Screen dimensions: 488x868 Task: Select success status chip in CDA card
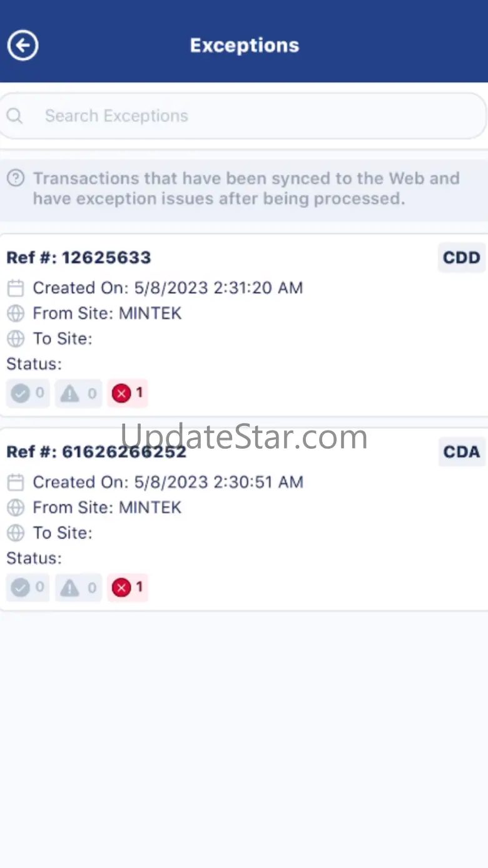[28, 587]
